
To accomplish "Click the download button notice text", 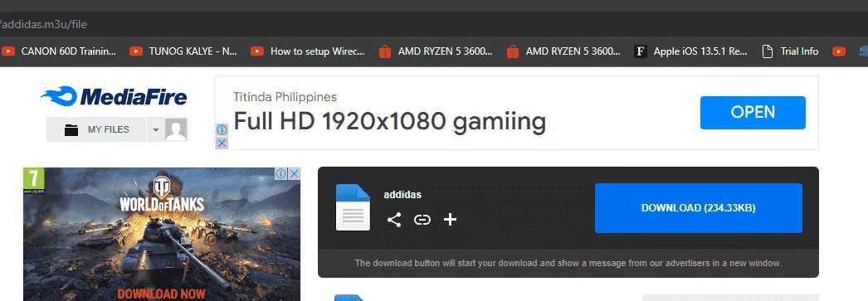I will 568,264.
